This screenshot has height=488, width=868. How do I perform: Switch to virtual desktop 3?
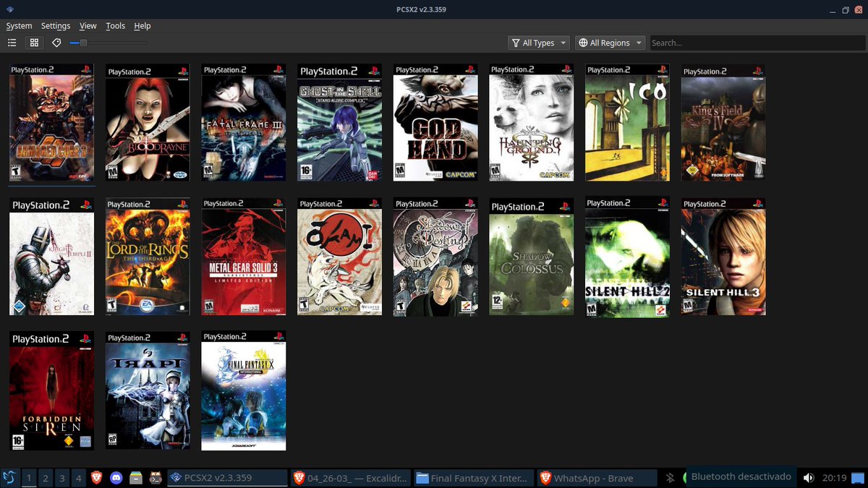[x=62, y=478]
